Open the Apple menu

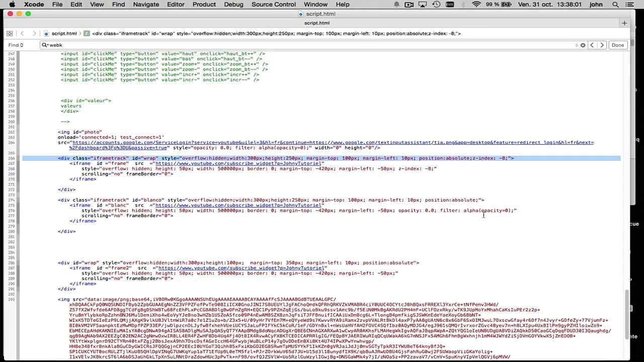coord(12,5)
